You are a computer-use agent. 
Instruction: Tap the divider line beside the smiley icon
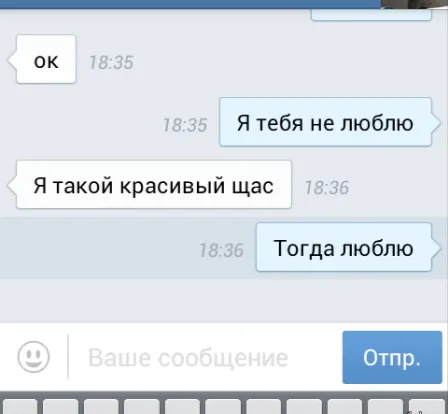[x=68, y=357]
